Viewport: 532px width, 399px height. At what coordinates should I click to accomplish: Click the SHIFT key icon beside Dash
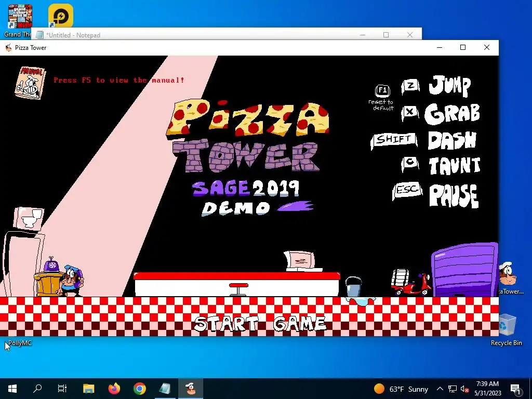[x=394, y=140]
